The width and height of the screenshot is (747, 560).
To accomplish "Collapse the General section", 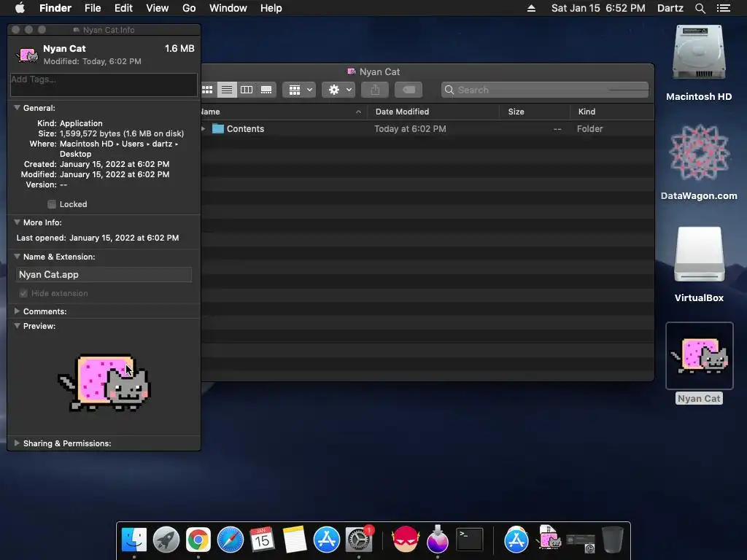I will click(x=18, y=108).
